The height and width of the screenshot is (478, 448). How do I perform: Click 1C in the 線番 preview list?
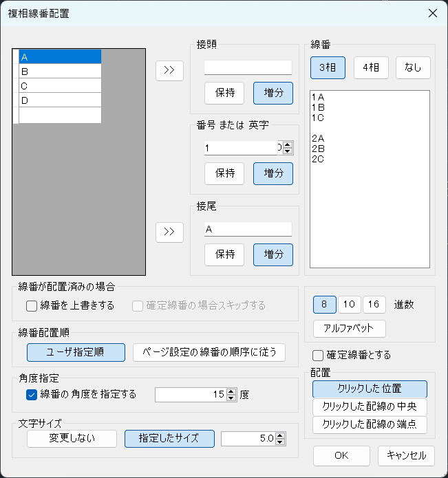click(x=318, y=118)
